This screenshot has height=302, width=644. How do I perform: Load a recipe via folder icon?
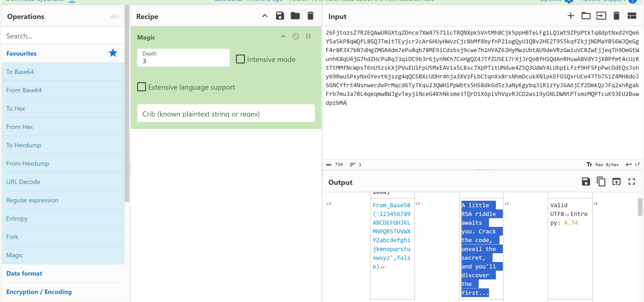tap(295, 16)
